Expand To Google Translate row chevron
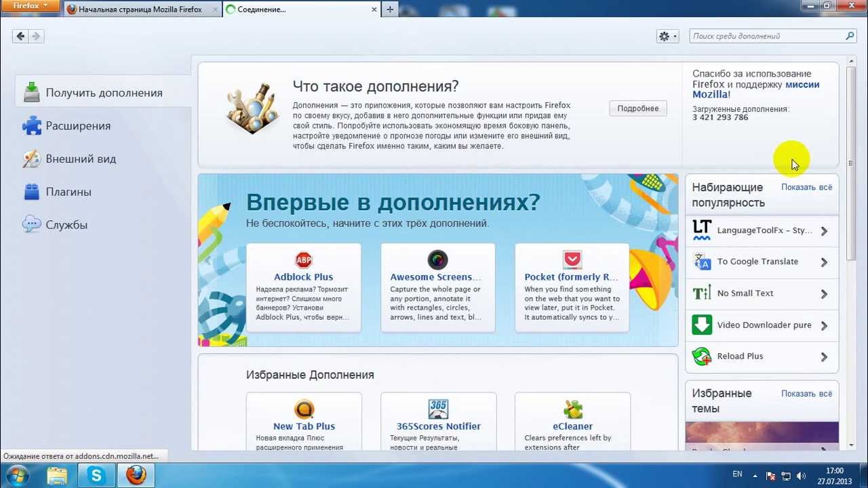 pos(824,262)
